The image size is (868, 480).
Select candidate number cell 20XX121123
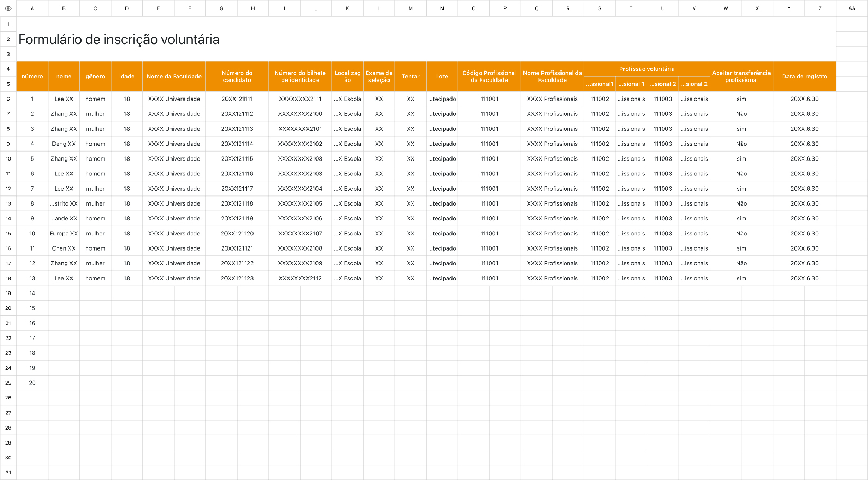click(x=237, y=279)
